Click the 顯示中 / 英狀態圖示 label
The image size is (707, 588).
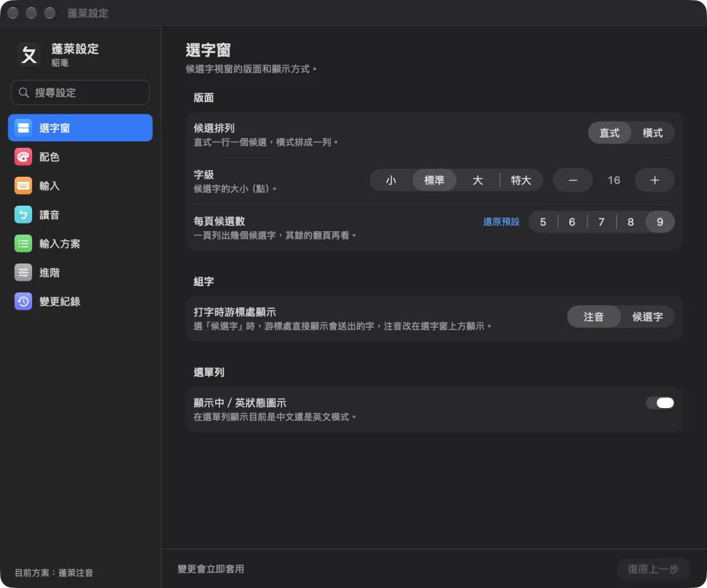pyautogui.click(x=240, y=403)
